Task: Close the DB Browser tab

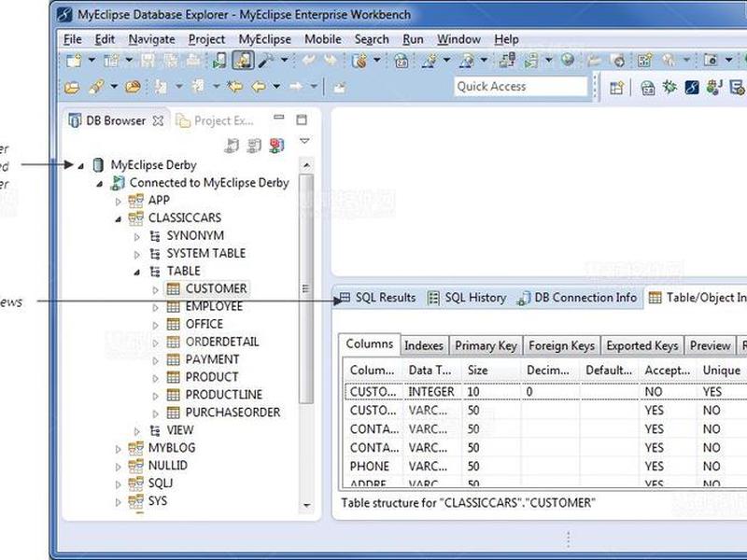Action: [x=158, y=121]
